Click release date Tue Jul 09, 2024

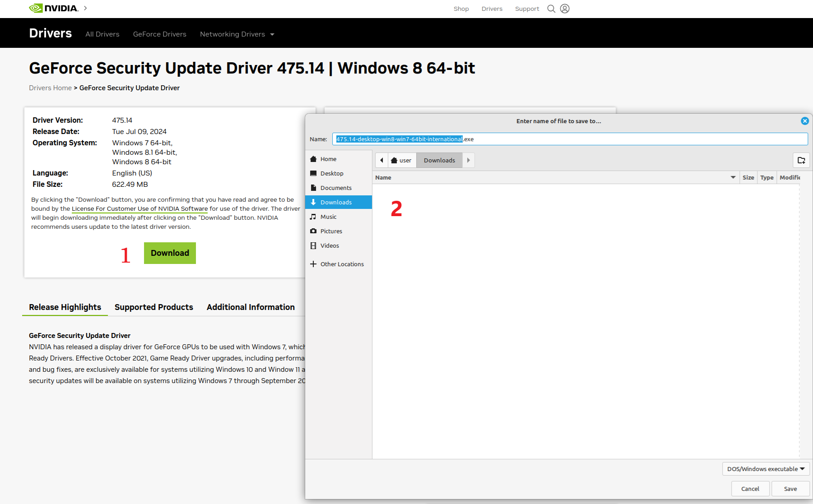pyautogui.click(x=139, y=131)
